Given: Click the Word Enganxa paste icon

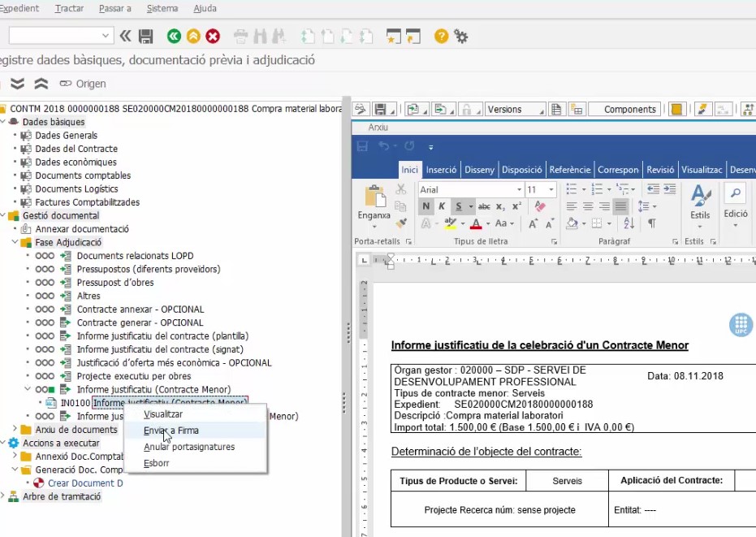Looking at the screenshot, I should (374, 197).
